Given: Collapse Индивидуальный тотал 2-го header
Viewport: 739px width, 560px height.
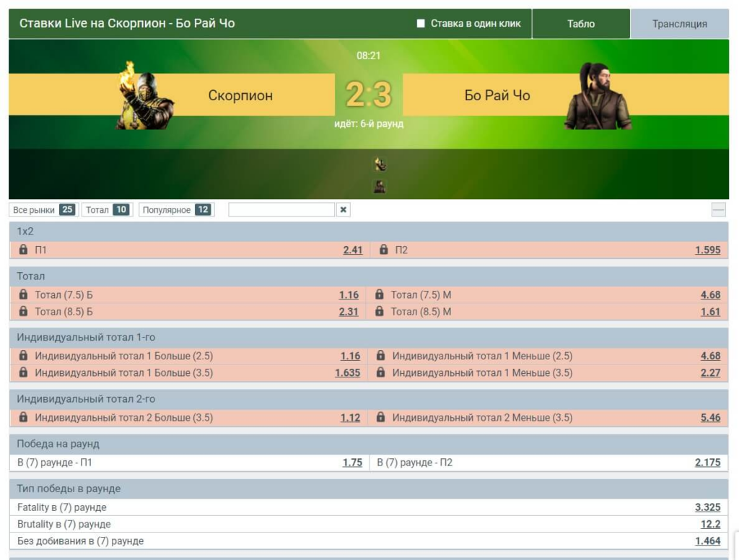Looking at the screenshot, I should click(369, 399).
